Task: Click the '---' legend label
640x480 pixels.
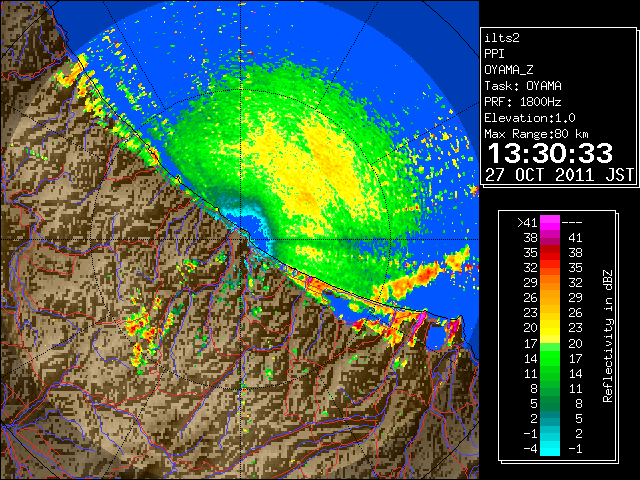Action: click(572, 223)
